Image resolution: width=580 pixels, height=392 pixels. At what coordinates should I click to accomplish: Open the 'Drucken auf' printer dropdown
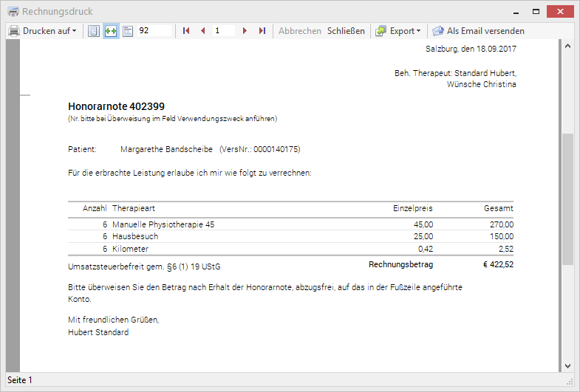pyautogui.click(x=49, y=31)
